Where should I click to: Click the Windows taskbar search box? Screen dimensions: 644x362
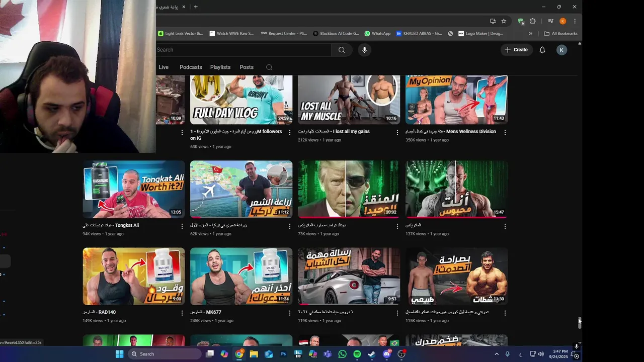[x=165, y=354]
